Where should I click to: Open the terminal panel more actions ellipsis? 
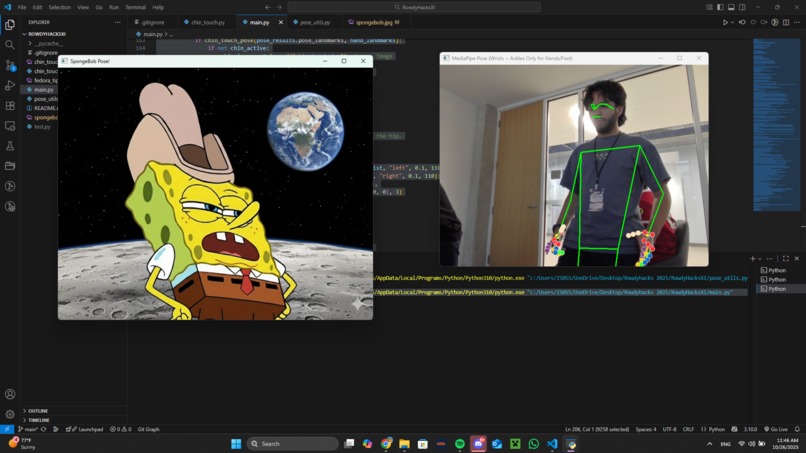pyautogui.click(x=769, y=259)
